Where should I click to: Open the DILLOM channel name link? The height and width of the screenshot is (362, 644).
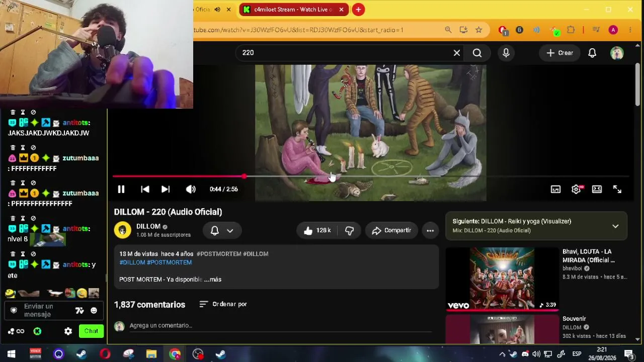pos(148,226)
